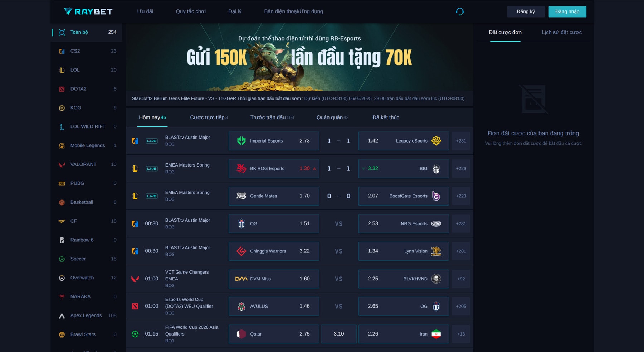Select the PUBG icon in sidebar
The image size is (644, 352).
[62, 183]
